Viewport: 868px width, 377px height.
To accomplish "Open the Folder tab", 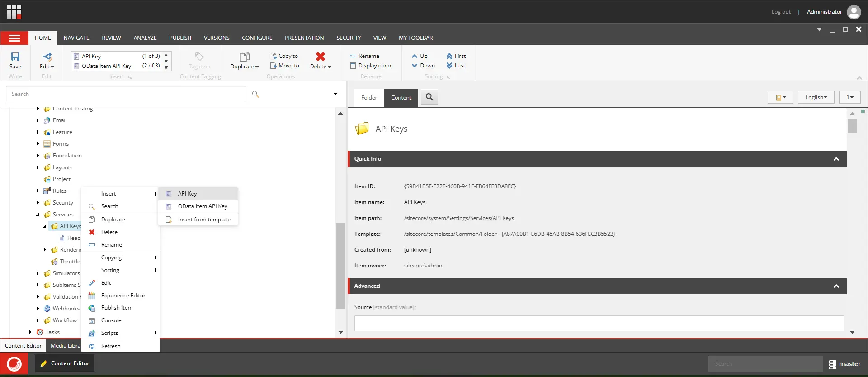I will 369,98.
